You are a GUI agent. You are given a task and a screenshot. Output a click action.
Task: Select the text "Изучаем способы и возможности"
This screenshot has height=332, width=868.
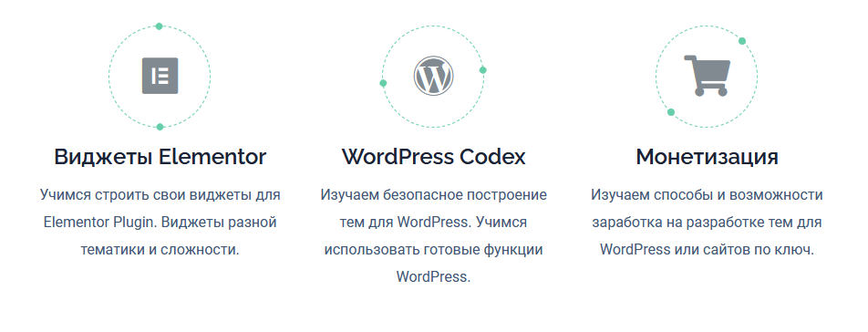[707, 195]
